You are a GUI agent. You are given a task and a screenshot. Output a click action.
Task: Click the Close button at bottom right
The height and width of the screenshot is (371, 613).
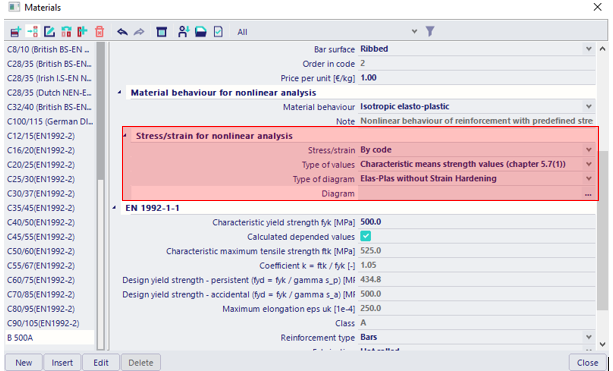pos(588,362)
